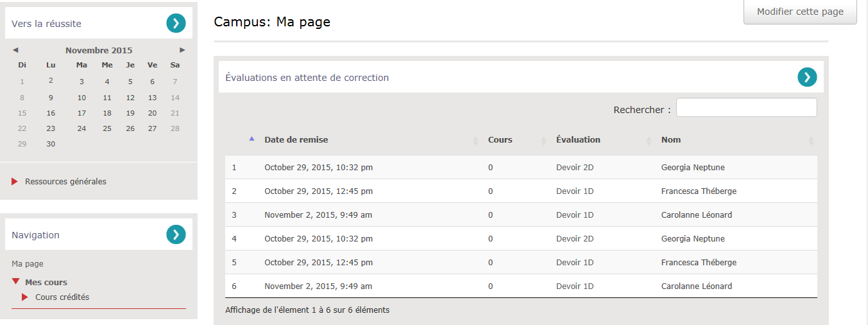868x325 pixels.
Task: Open Devoir 2D evaluation in first row
Action: (575, 168)
